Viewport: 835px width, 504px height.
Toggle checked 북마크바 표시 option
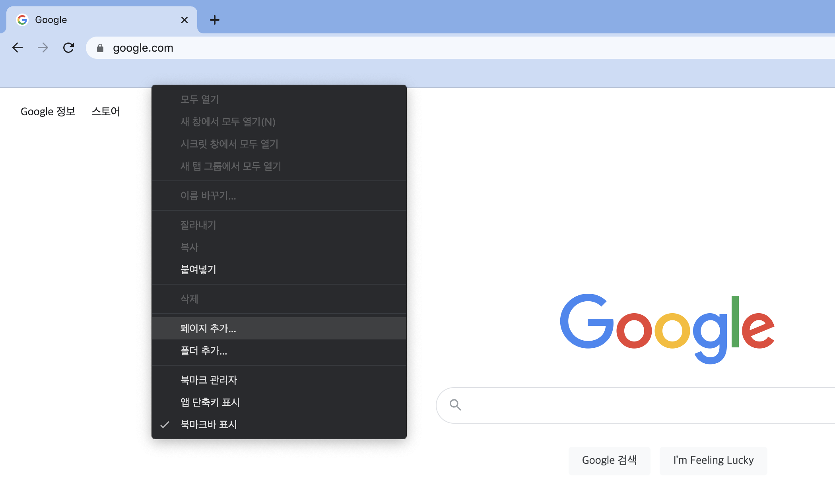click(x=279, y=425)
